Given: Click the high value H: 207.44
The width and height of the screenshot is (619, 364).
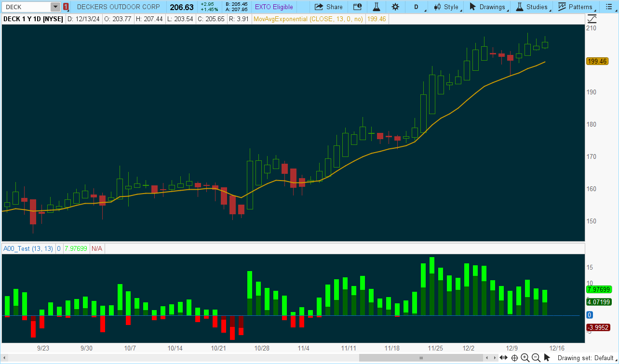Looking at the screenshot, I should [x=149, y=19].
